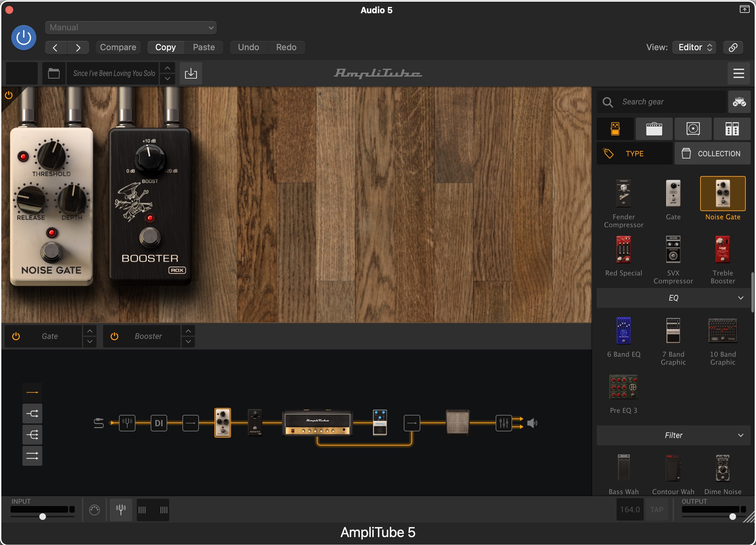Select the stomp pedal gear tab
Viewport: 756px width, 545px height.
[x=615, y=128]
